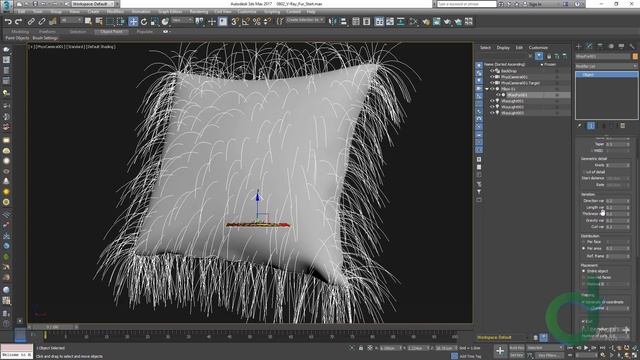The height and width of the screenshot is (360, 640).
Task: Open the reference coordinate system dropdown
Action: pos(182,20)
